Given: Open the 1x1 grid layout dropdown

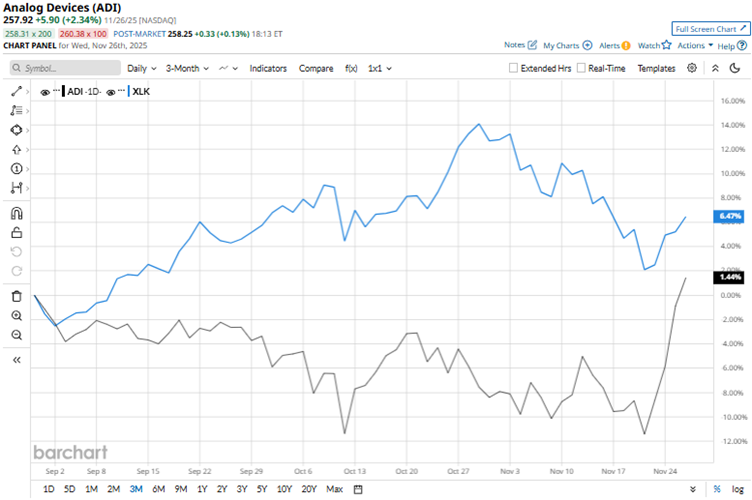Looking at the screenshot, I should click(x=380, y=69).
